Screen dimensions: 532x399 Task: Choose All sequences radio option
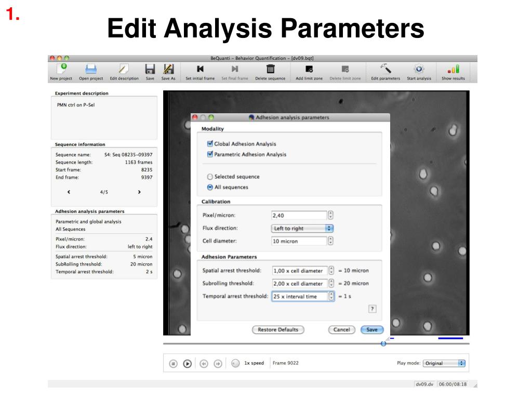[210, 187]
